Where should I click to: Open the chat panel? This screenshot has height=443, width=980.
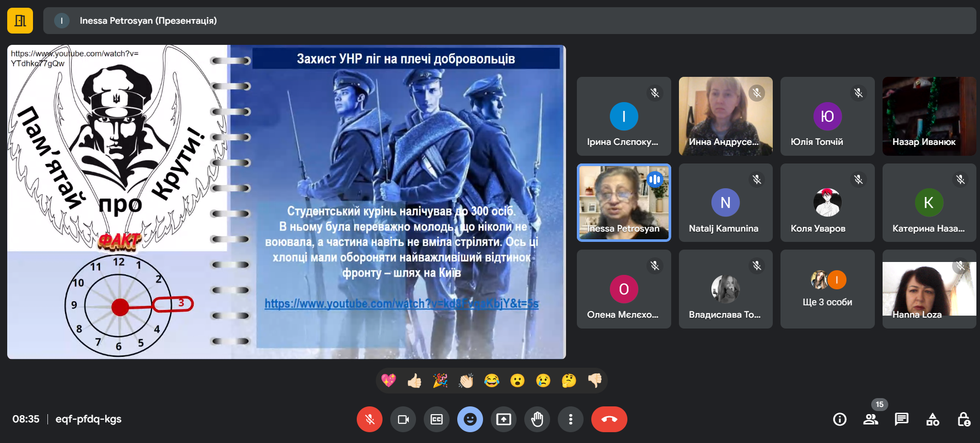(x=902, y=419)
